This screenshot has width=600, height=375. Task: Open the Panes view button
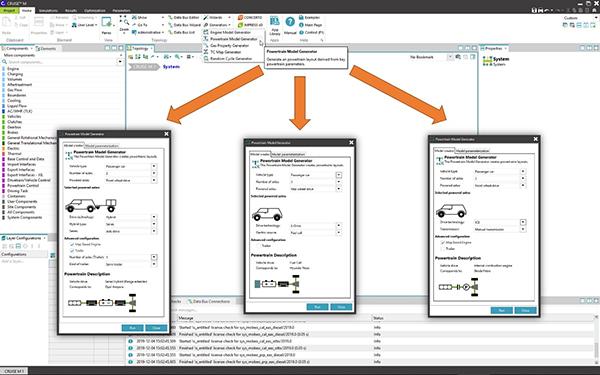[106, 25]
